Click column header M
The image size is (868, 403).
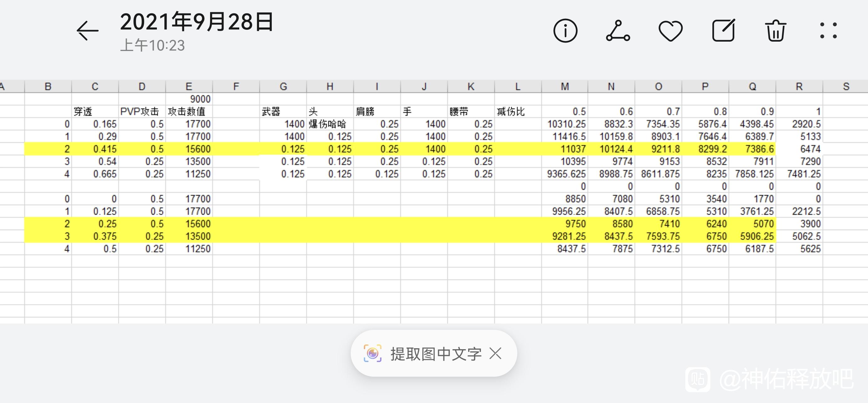(565, 87)
